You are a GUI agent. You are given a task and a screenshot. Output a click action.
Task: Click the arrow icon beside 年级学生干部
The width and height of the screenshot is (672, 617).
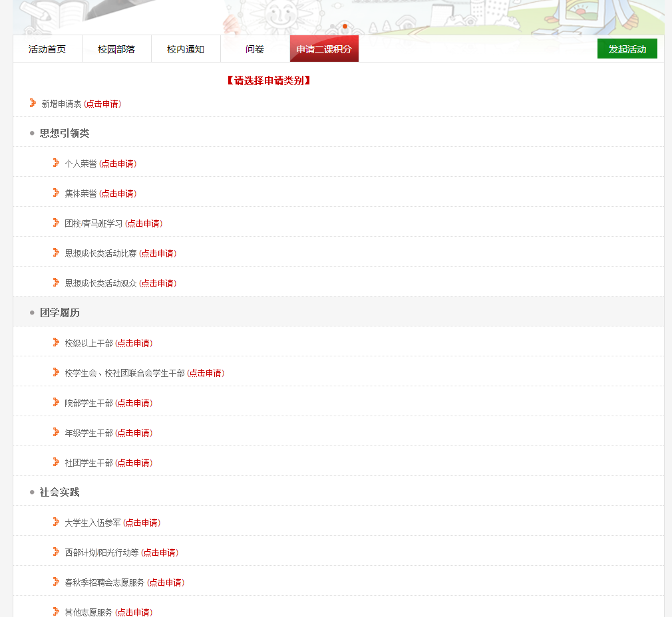tap(56, 432)
